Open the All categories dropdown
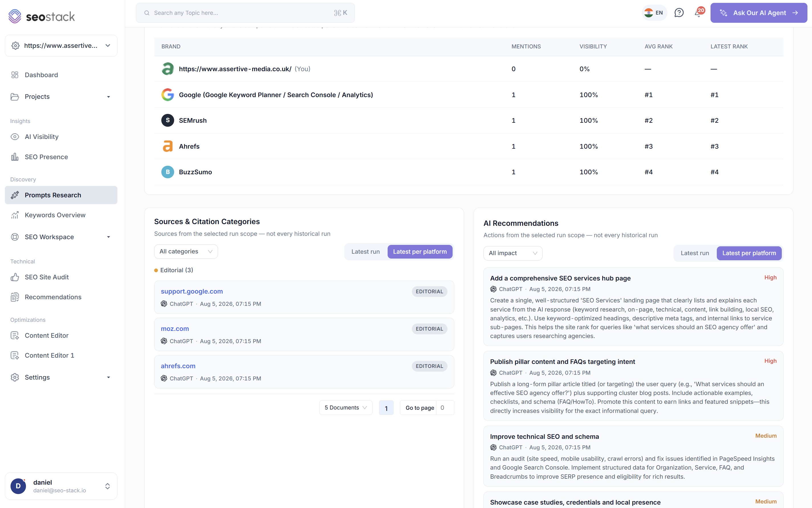Viewport: 812px width, 508px height. pyautogui.click(x=186, y=252)
